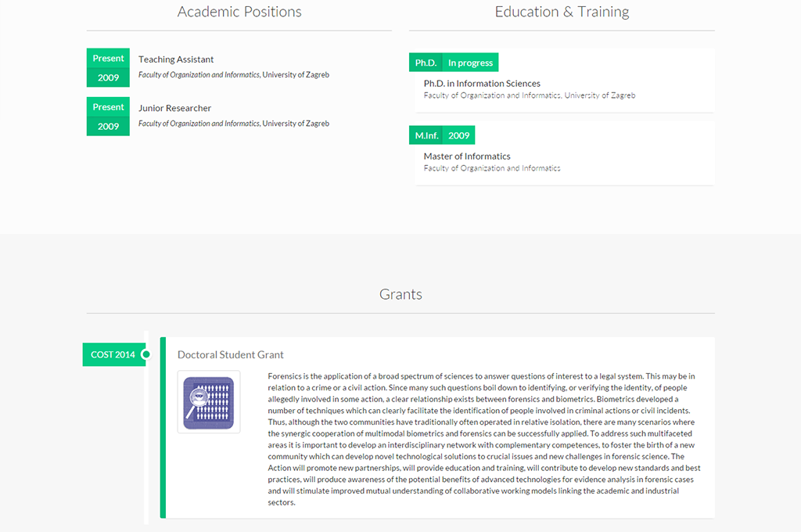Select the Teaching Assistant position title
Image resolution: width=801 pixels, height=532 pixels.
coord(176,59)
